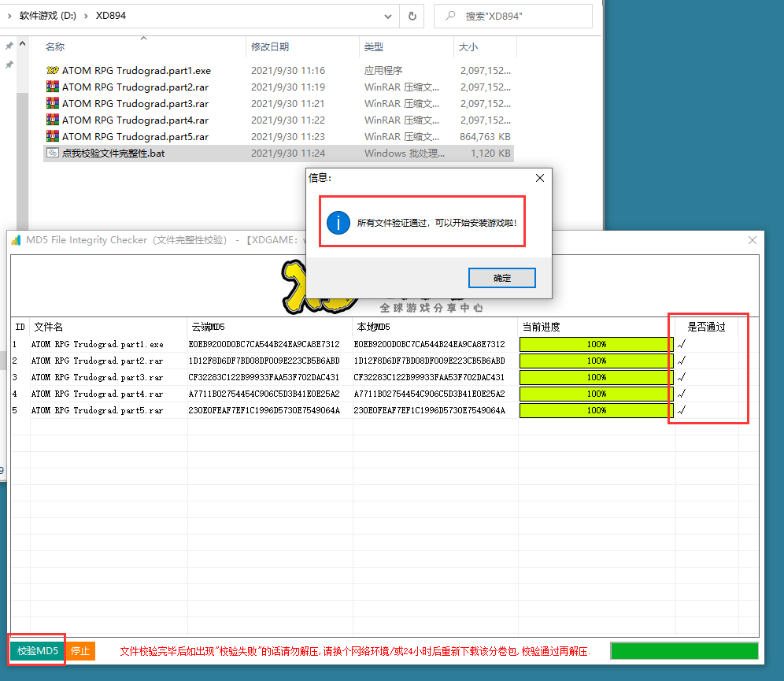This screenshot has width=784, height=681.
Task: Click the pass checkmark for part5.rar row
Action: (x=682, y=410)
